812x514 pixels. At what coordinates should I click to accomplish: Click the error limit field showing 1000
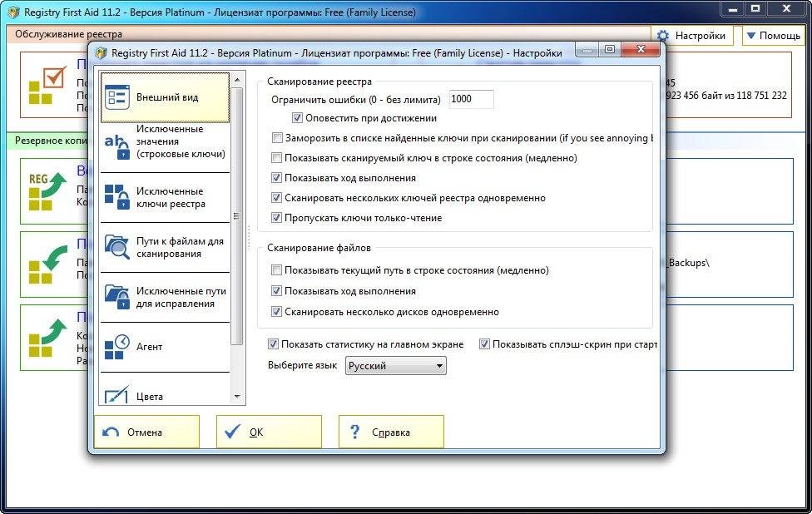pyautogui.click(x=471, y=99)
